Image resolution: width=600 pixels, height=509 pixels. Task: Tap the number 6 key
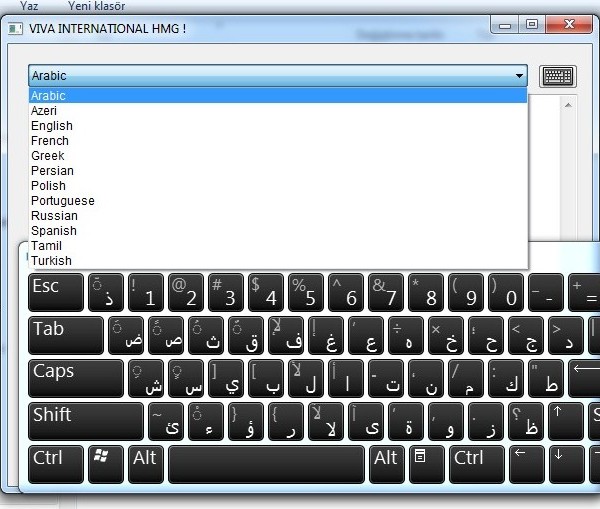pos(346,292)
